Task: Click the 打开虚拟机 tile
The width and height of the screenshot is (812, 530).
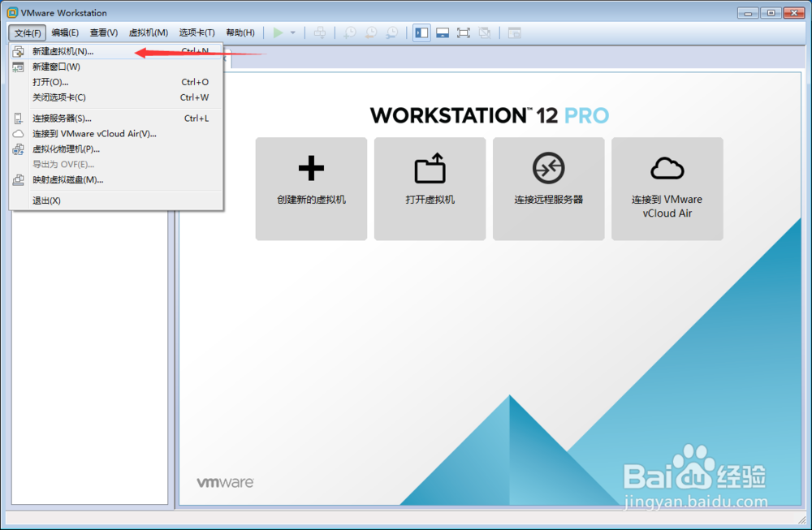Action: pyautogui.click(x=430, y=188)
